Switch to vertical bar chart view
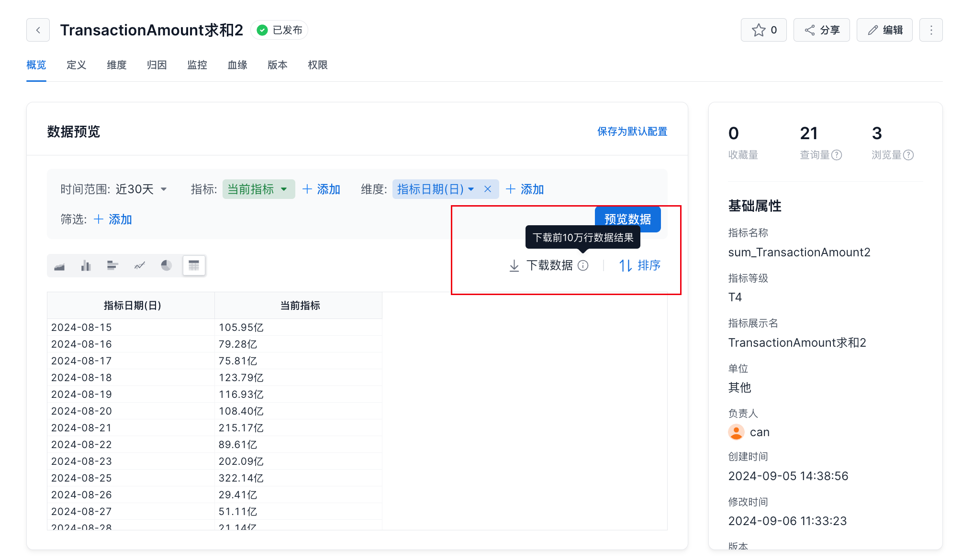 tap(86, 266)
